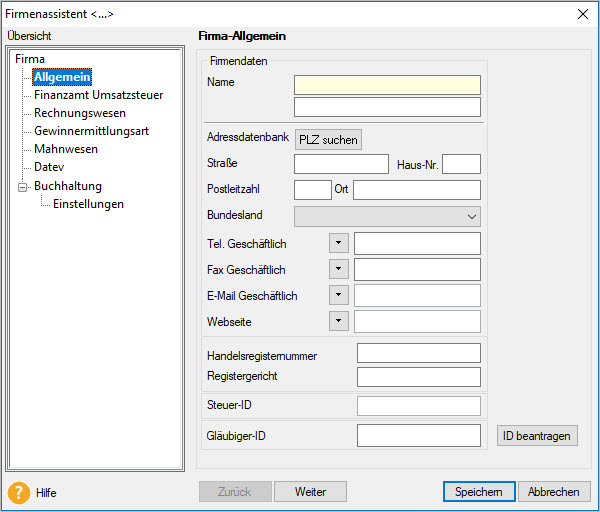Viewport: 600px width, 512px height.
Task: Focus the Steuer-ID text field
Action: (418, 405)
